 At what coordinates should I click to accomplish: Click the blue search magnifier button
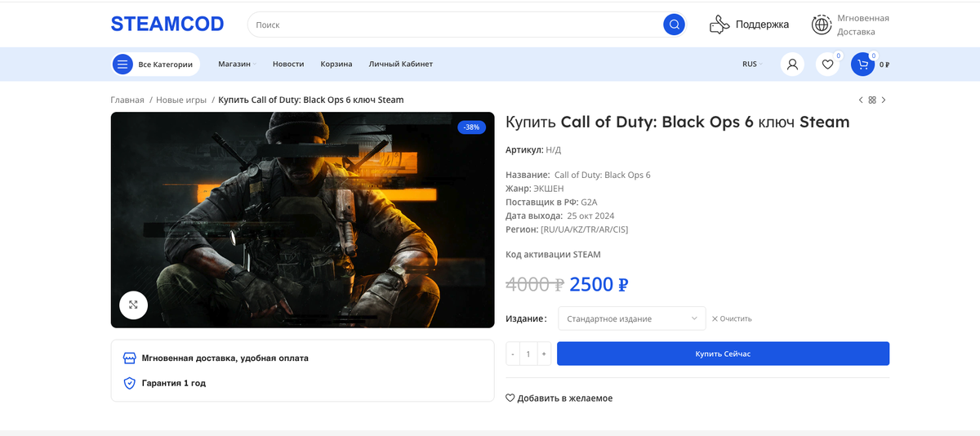click(674, 24)
